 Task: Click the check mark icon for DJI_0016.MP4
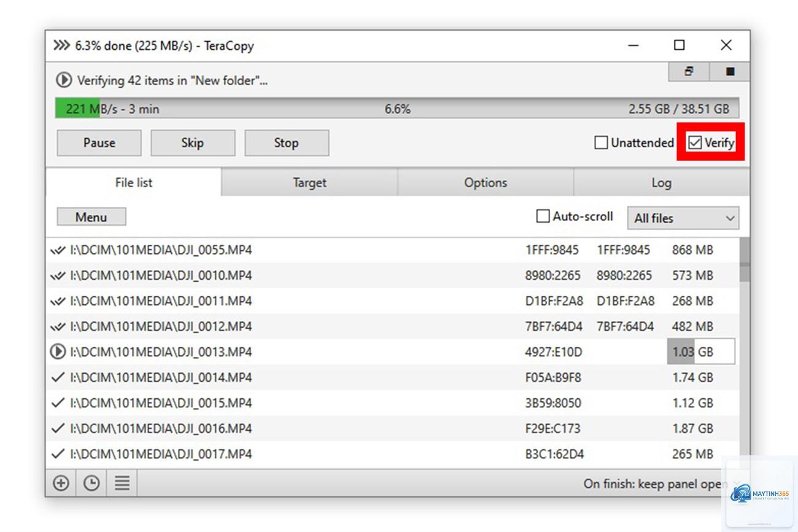click(58, 428)
